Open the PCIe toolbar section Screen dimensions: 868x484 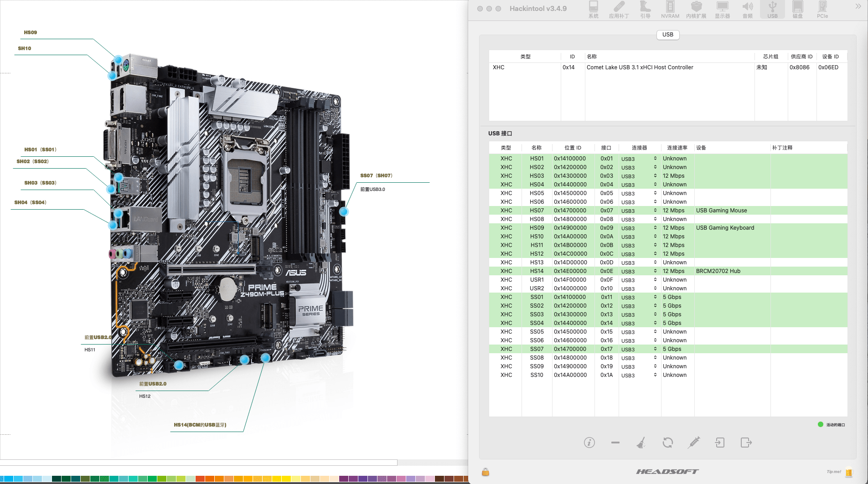[x=822, y=10]
